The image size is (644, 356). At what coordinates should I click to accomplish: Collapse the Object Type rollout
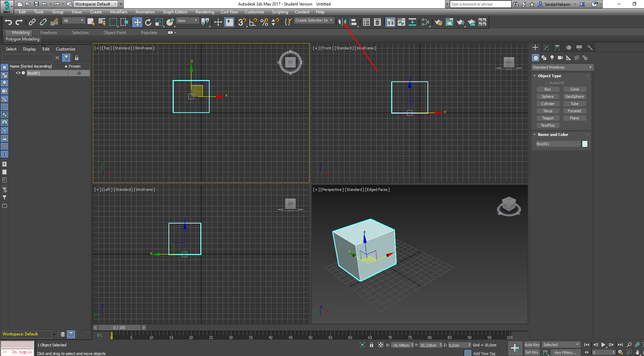549,76
